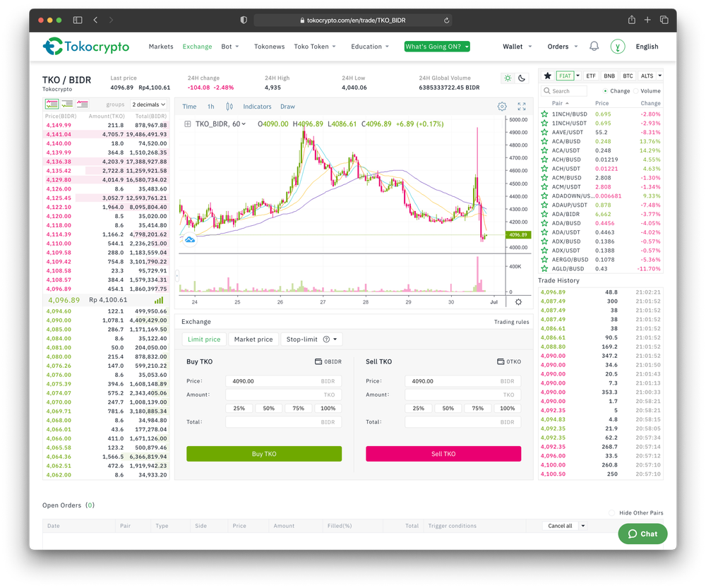Viewport: 706px width, 588px height.
Task: Select the BTC market tab
Action: point(628,76)
